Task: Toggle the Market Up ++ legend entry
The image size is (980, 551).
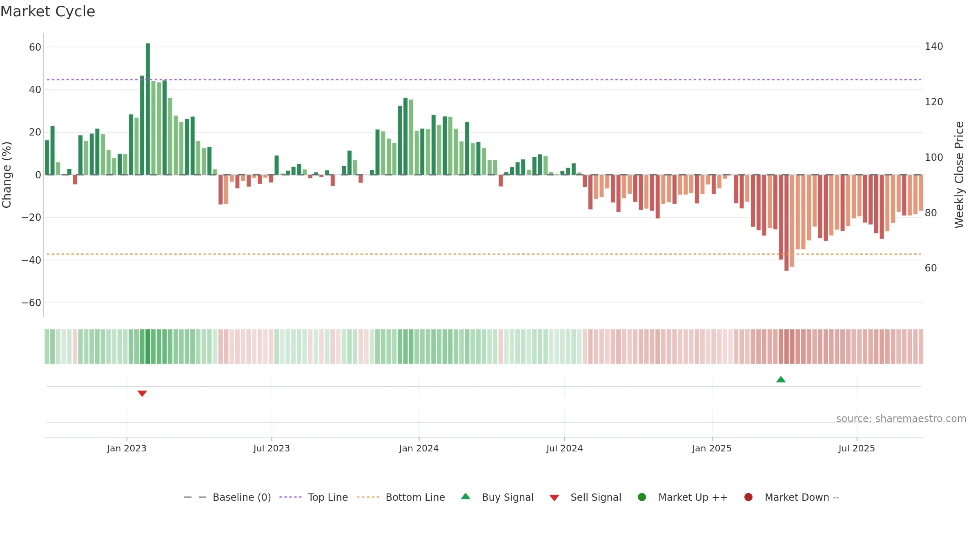Action: click(683, 497)
